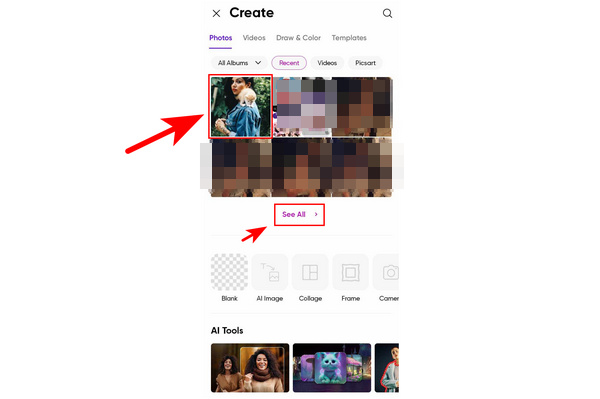Image resolution: width=600 pixels, height=399 pixels.
Task: Open AI tool with two curly-haired women
Action: coord(250,368)
